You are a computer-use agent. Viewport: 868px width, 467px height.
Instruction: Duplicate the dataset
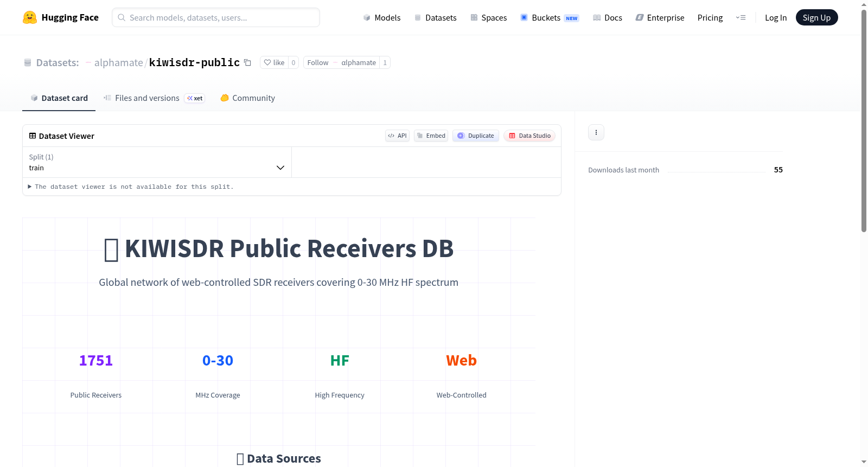pyautogui.click(x=476, y=136)
